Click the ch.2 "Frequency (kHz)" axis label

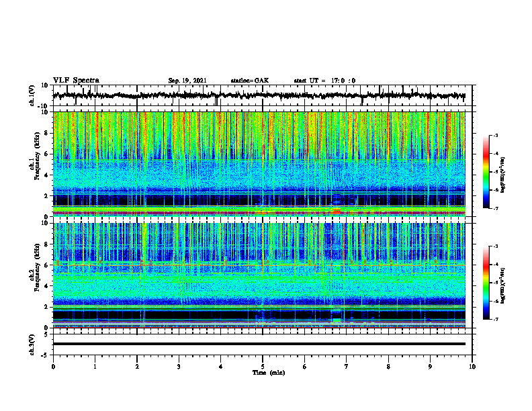click(37, 267)
